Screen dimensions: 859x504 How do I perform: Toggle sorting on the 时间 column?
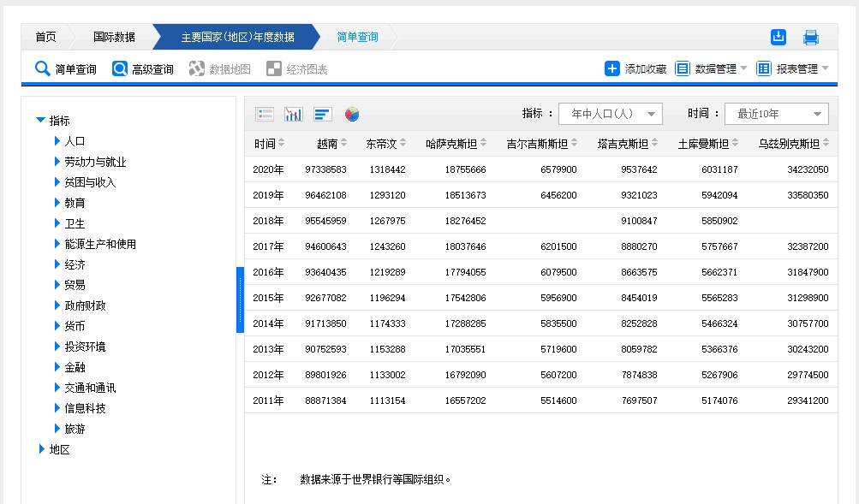(280, 143)
